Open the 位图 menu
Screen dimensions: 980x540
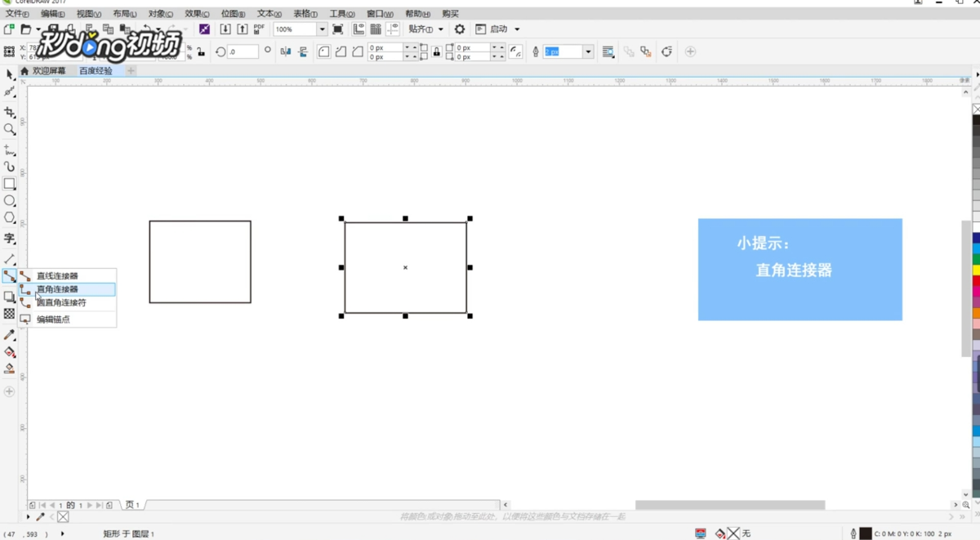[x=233, y=14]
